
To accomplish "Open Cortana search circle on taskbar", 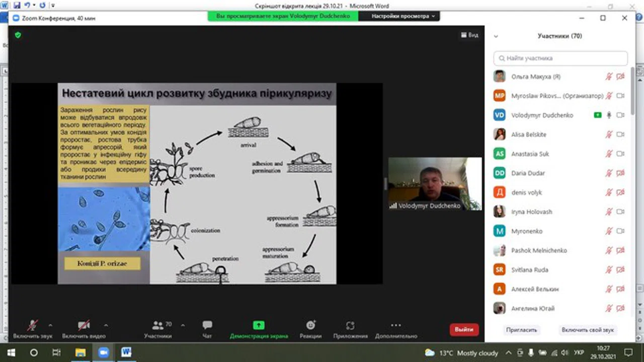I will 34,352.
